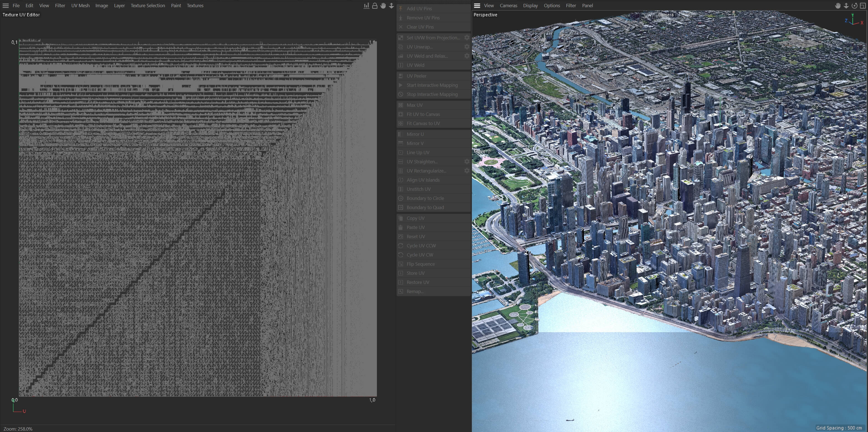Click Max UV command
Viewport: 868px width, 432px height.
point(434,105)
